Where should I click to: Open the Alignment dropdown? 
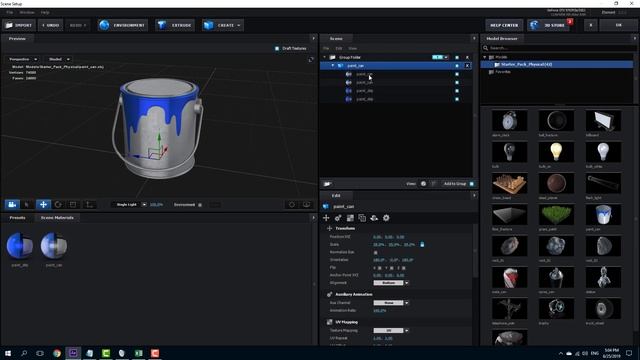pyautogui.click(x=391, y=283)
